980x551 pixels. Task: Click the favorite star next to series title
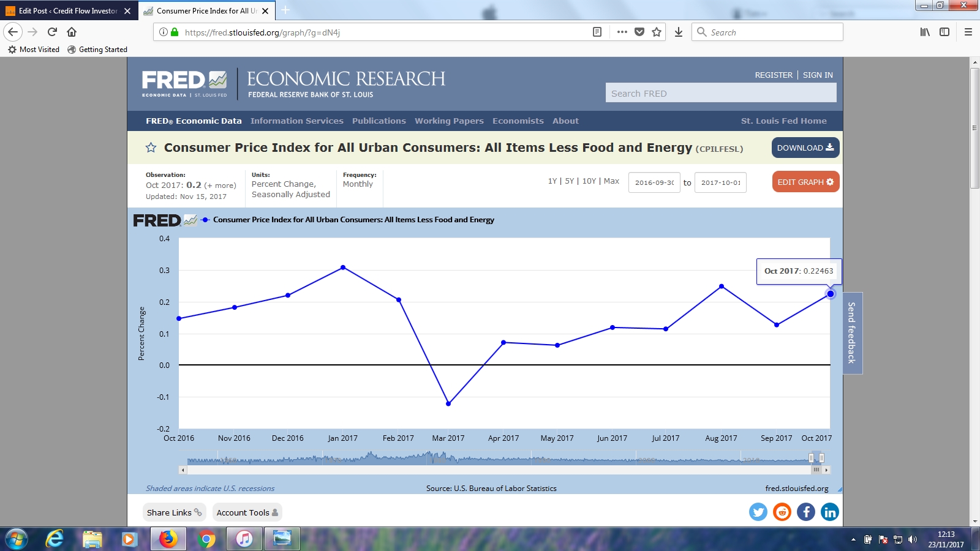[x=151, y=148]
